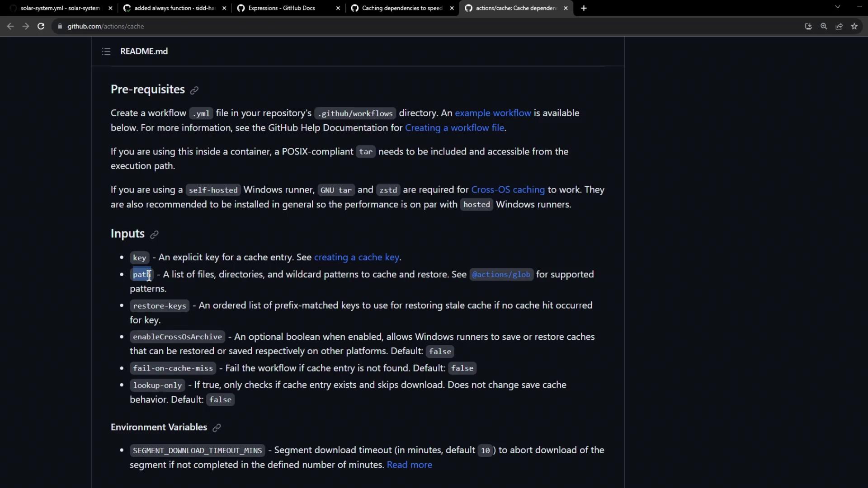868x488 pixels.
Task: Open the @actions/glob link
Action: [x=501, y=275]
